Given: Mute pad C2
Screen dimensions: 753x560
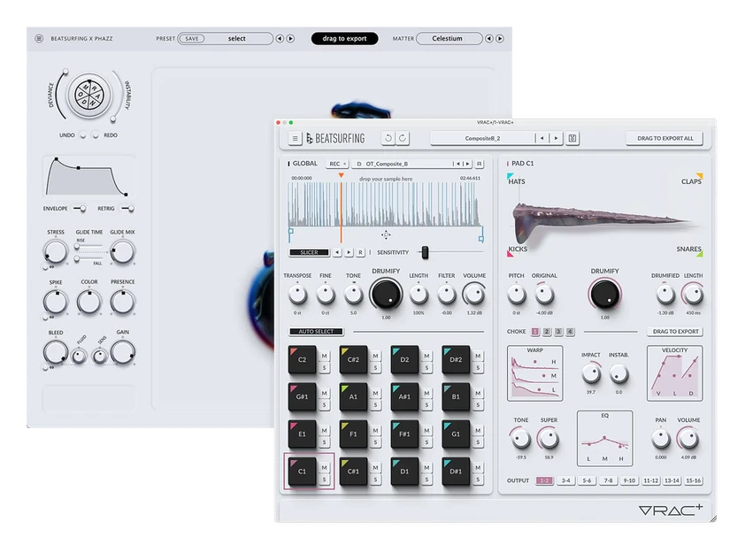Looking at the screenshot, I should pos(324,356).
